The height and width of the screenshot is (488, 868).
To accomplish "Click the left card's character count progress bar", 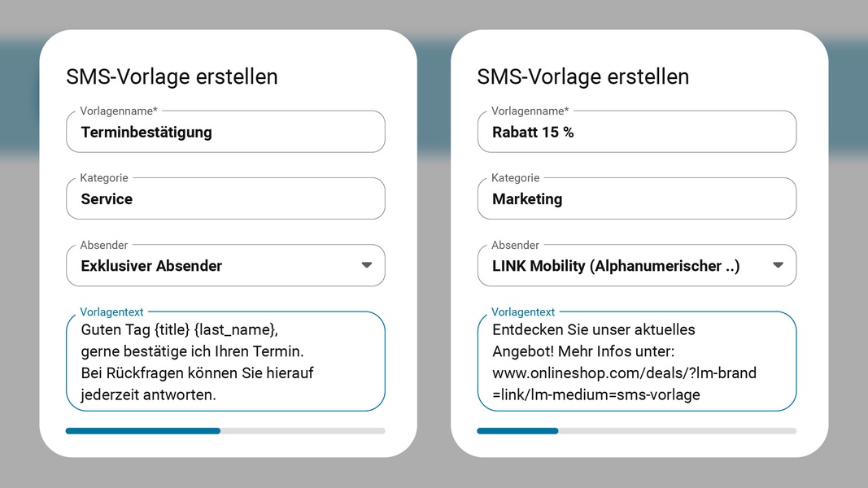I will pos(225,430).
